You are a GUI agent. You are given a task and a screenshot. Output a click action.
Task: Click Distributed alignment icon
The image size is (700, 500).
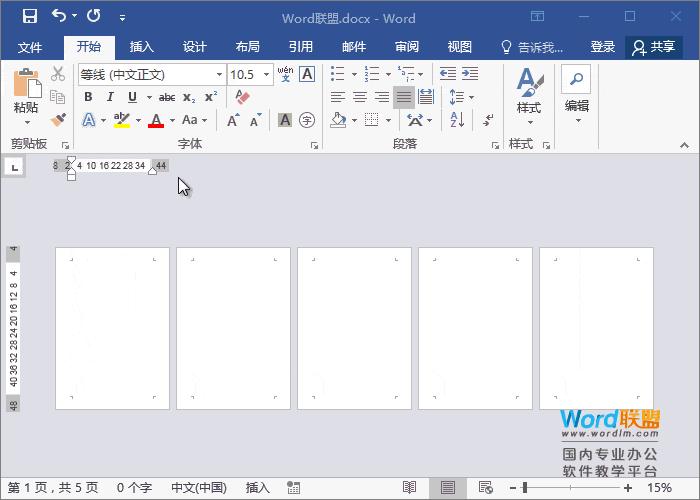coord(426,97)
